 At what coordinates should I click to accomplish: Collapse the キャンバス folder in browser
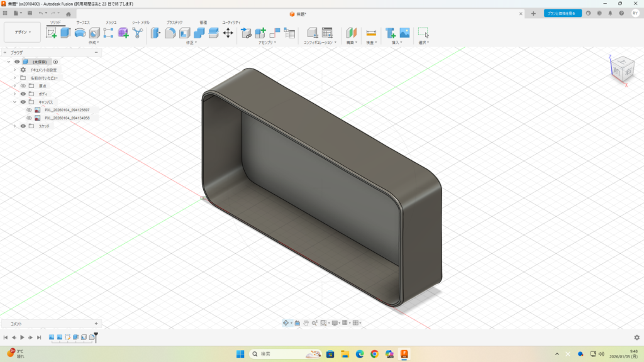14,102
